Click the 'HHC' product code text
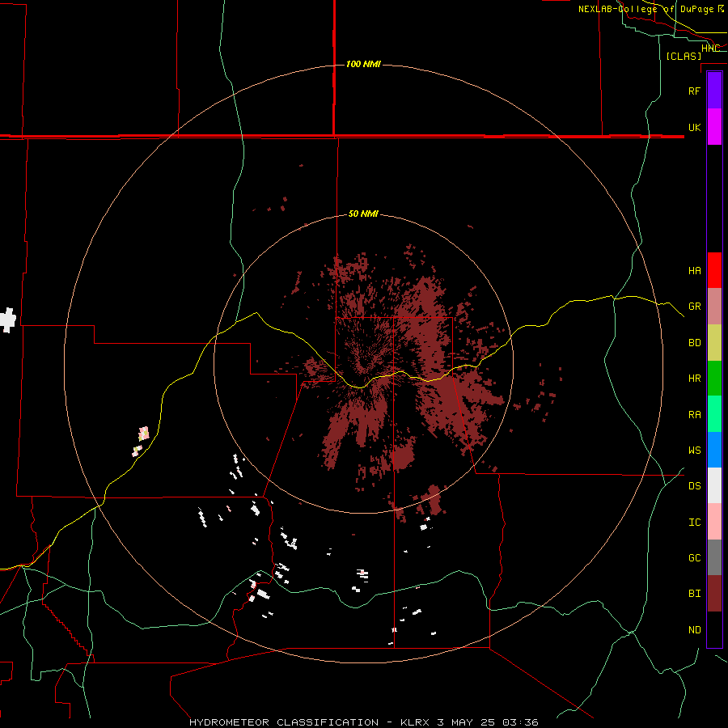 click(x=710, y=49)
